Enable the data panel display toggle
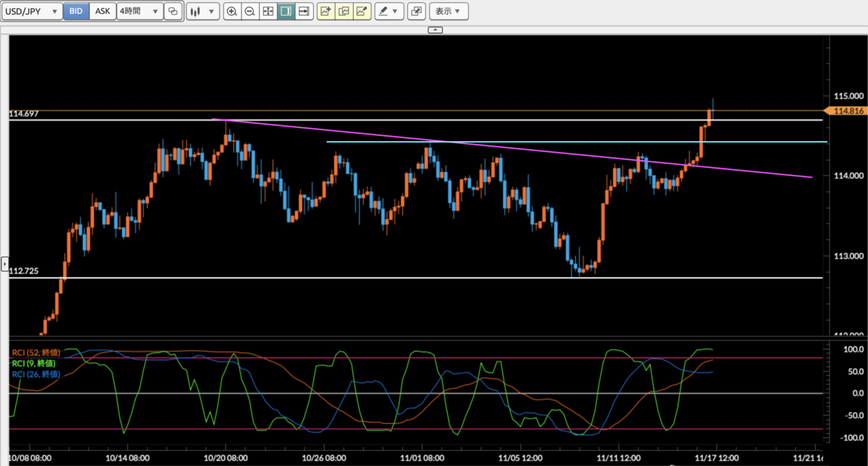 (285, 11)
